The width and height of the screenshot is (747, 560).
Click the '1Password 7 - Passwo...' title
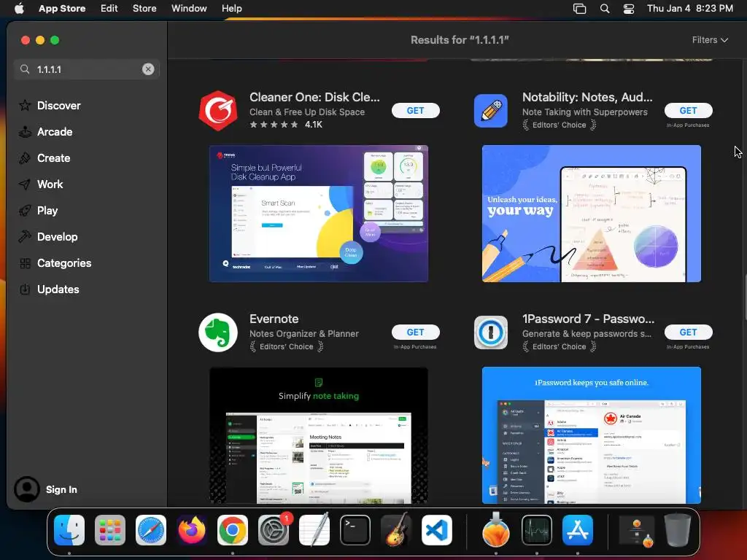point(589,319)
